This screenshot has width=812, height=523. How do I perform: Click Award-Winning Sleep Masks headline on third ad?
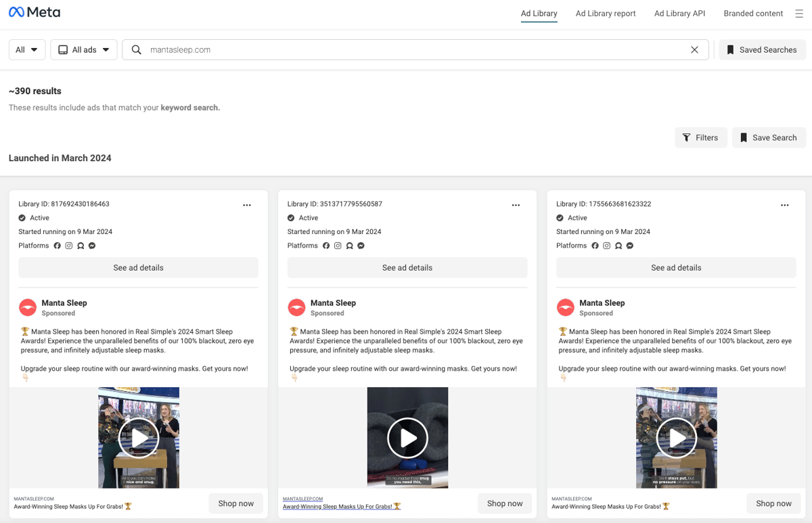point(611,506)
